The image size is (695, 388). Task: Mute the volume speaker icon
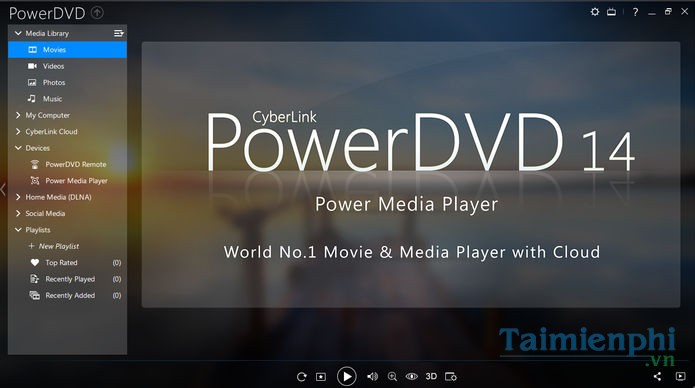pyautogui.click(x=372, y=376)
